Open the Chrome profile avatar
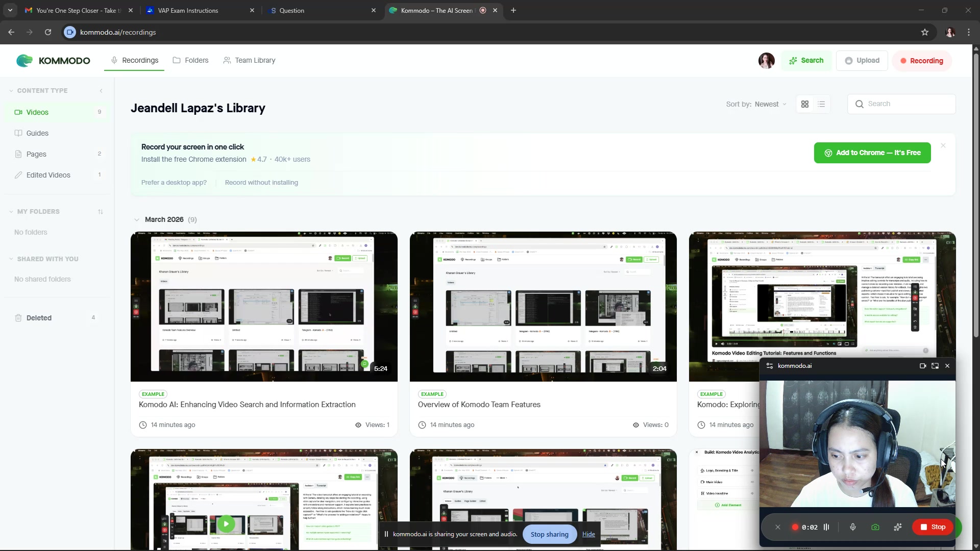Image resolution: width=980 pixels, height=551 pixels. tap(950, 32)
